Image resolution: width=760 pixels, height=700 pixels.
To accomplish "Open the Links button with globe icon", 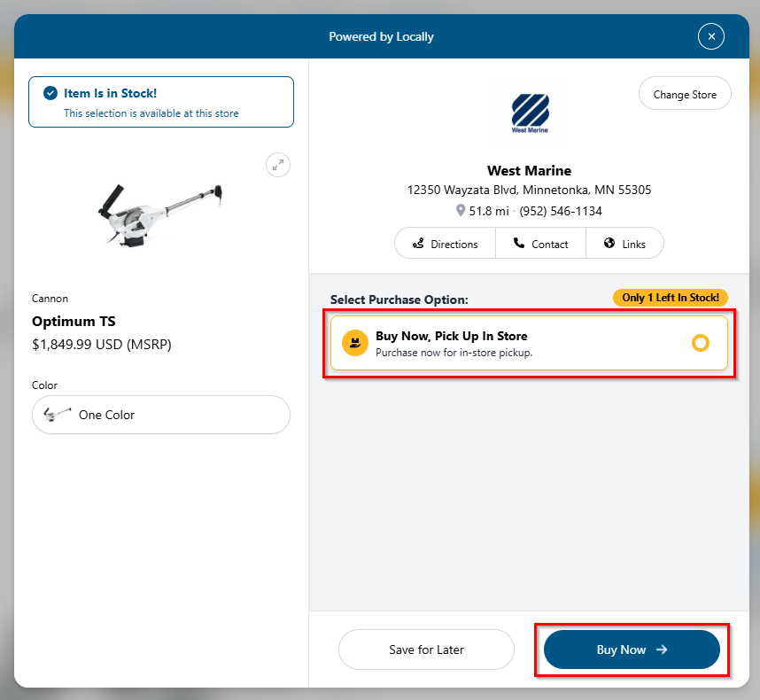I will 624,244.
